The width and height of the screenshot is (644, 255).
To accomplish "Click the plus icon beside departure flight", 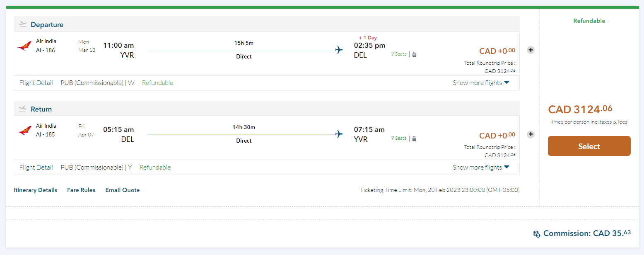I will 531,50.
